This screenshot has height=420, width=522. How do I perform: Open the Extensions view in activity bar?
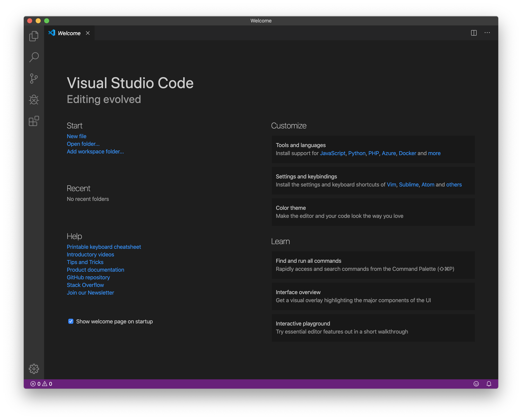tap(34, 121)
